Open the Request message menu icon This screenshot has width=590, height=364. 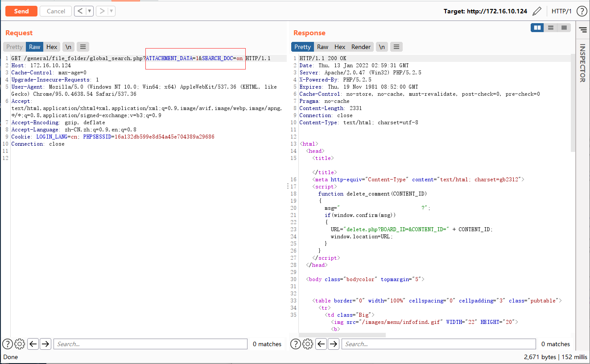pos(83,47)
